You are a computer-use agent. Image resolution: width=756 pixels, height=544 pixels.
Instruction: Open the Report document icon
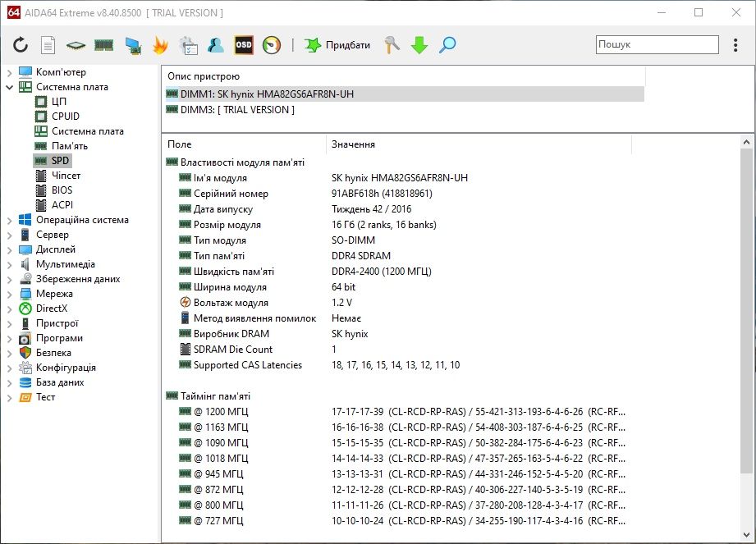pos(48,45)
